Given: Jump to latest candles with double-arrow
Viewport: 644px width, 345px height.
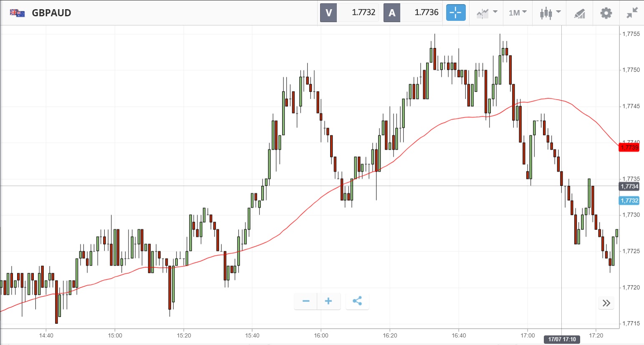Looking at the screenshot, I should 606,303.
